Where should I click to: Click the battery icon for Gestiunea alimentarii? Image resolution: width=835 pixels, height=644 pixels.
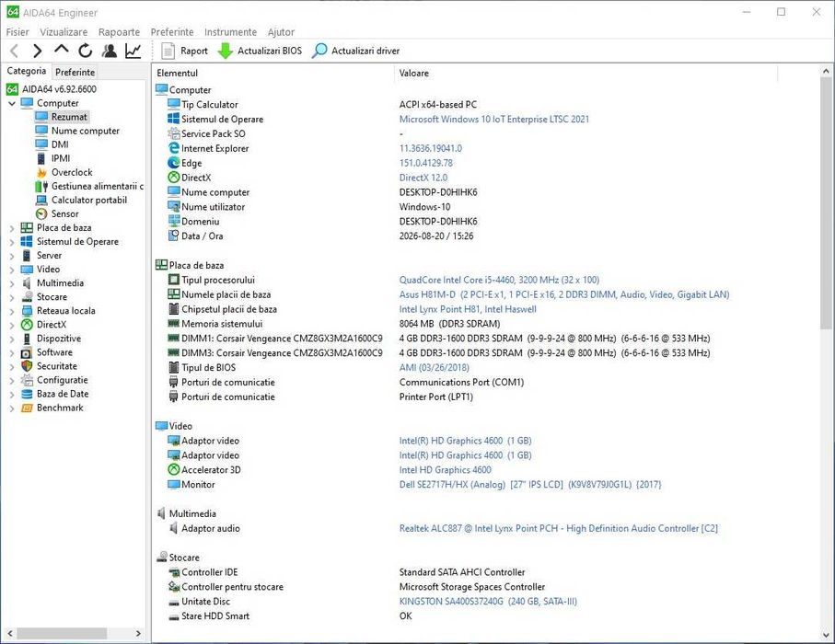click(41, 186)
